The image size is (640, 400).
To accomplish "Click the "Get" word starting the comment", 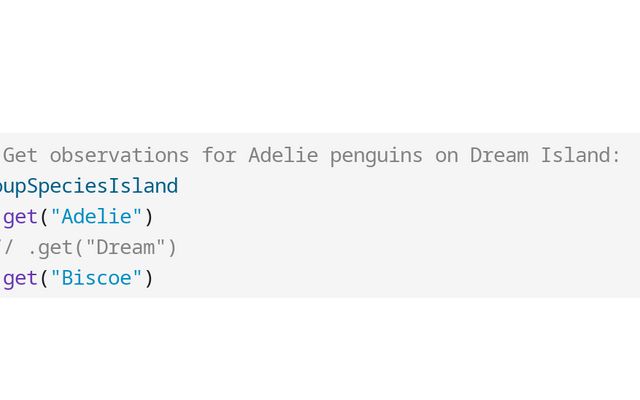I will [20, 156].
